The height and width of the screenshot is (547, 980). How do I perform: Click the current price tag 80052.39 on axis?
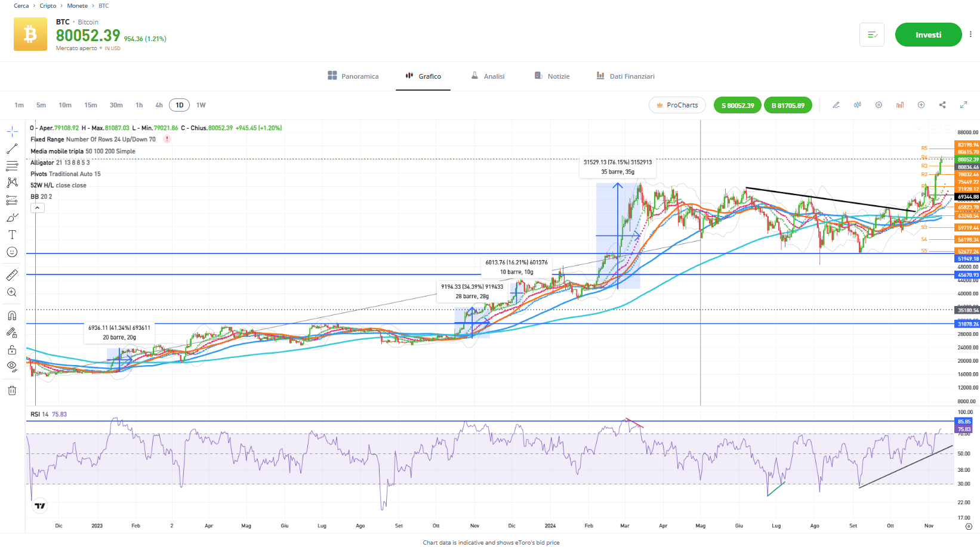click(x=967, y=159)
